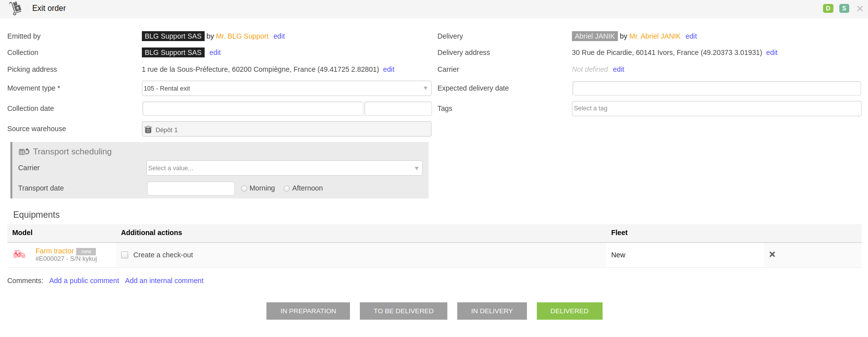868x337 pixels.
Task: Click the Exit order trolley icon
Action: click(16, 8)
